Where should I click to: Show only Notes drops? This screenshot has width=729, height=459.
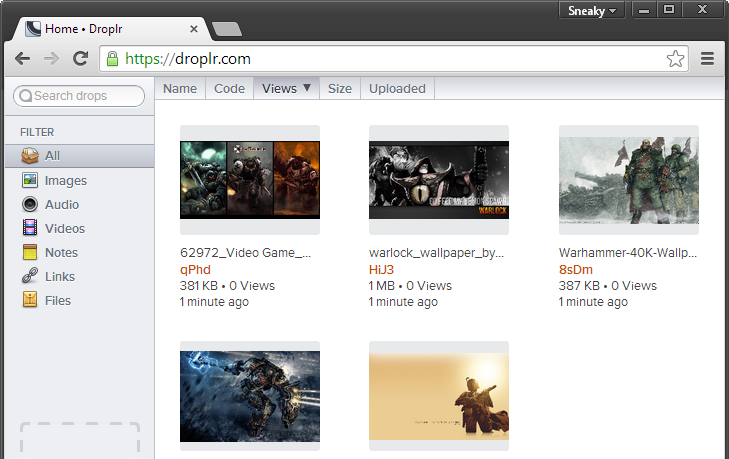(61, 252)
